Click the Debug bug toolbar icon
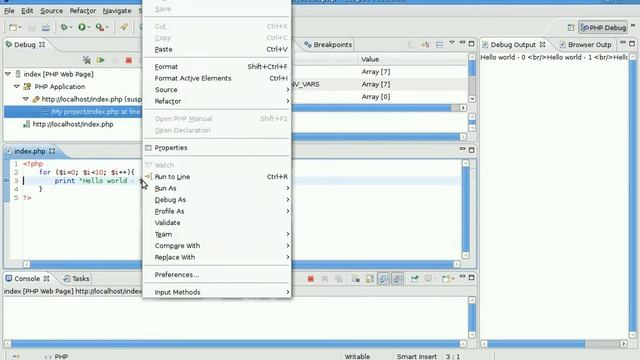Viewport: 640px width, 360px height. (x=64, y=27)
